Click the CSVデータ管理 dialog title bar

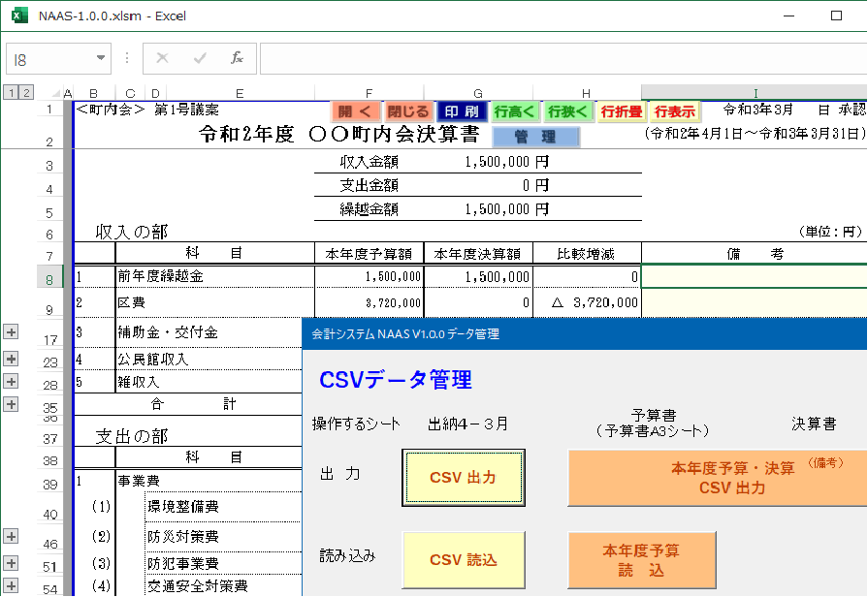point(585,333)
